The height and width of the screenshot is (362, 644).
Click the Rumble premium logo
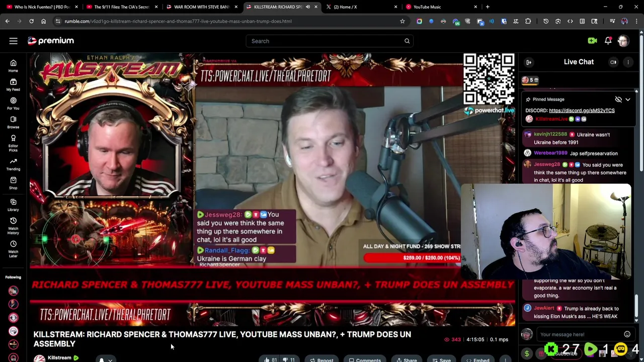50,41
